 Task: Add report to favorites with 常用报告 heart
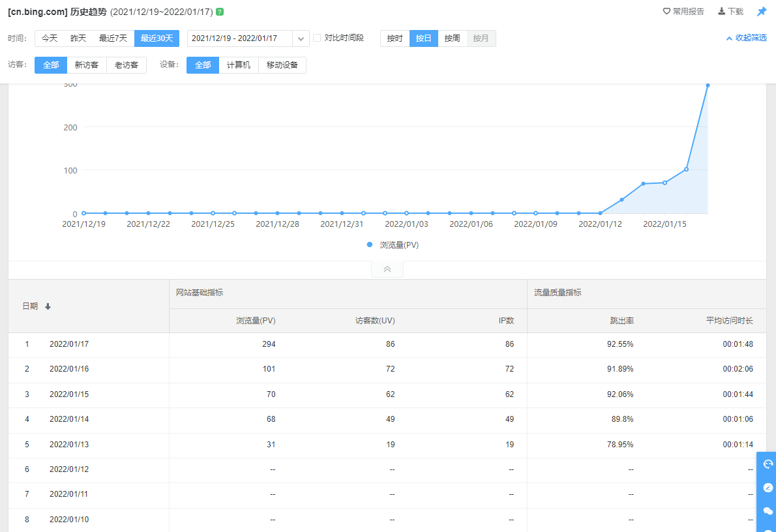tap(683, 12)
